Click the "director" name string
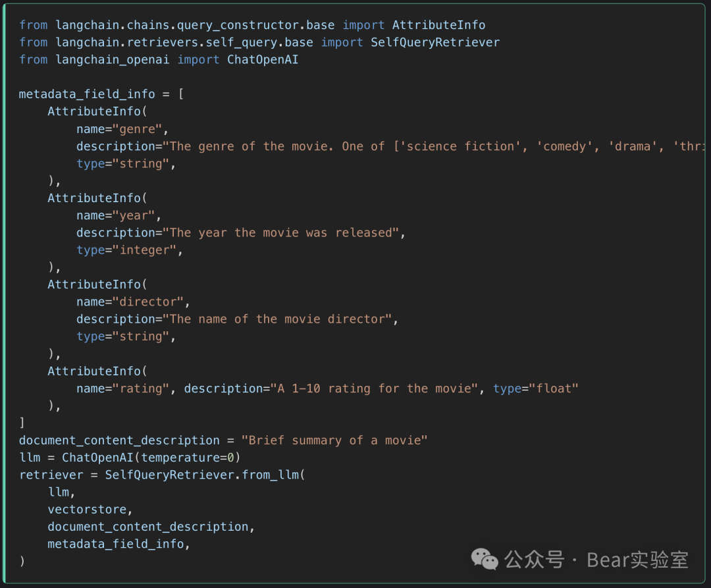The width and height of the screenshot is (711, 588). 151,302
